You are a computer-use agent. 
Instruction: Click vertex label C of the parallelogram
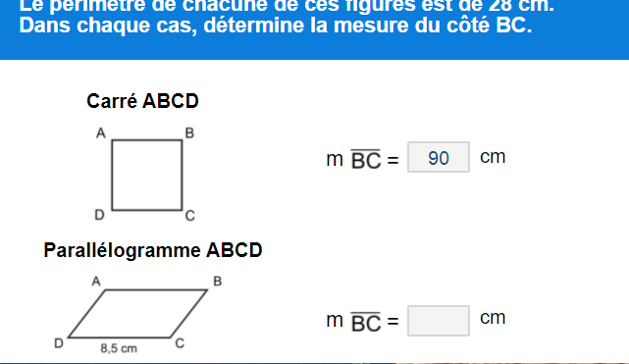(x=180, y=343)
